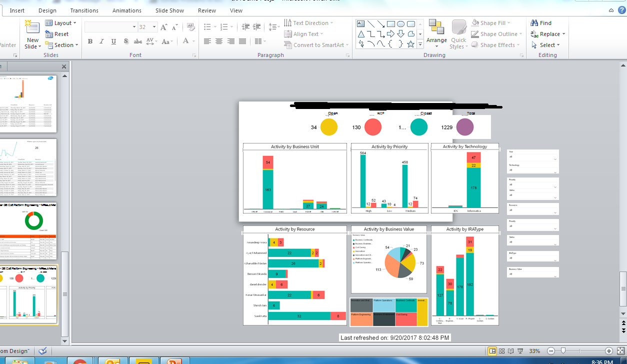Select the Left Brace shape
Screen dimensions: 627x364
tap(390, 44)
